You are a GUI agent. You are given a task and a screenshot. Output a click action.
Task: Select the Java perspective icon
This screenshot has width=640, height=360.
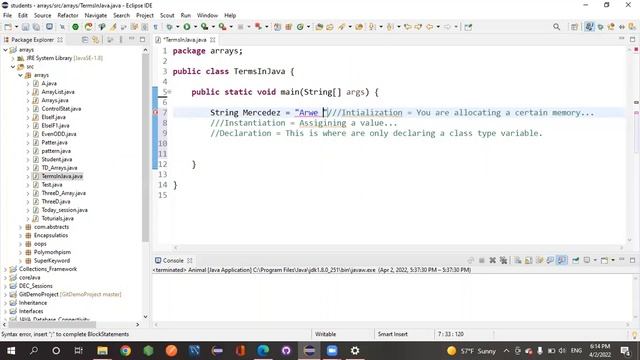coord(589,27)
